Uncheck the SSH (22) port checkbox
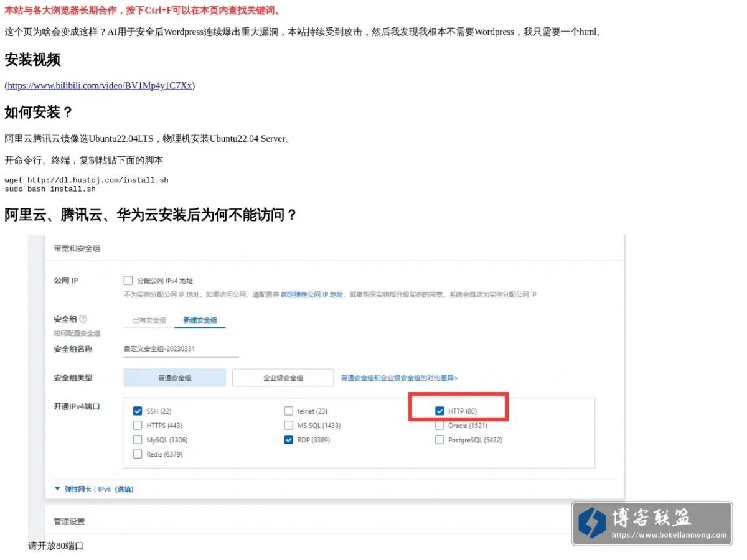This screenshot has height=560, width=747. [138, 411]
